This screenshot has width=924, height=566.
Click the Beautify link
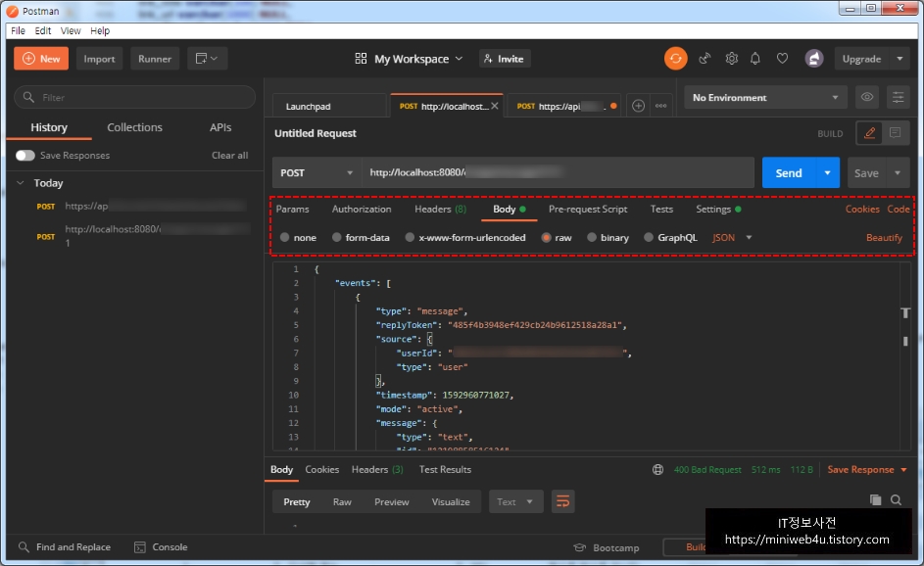click(x=884, y=237)
